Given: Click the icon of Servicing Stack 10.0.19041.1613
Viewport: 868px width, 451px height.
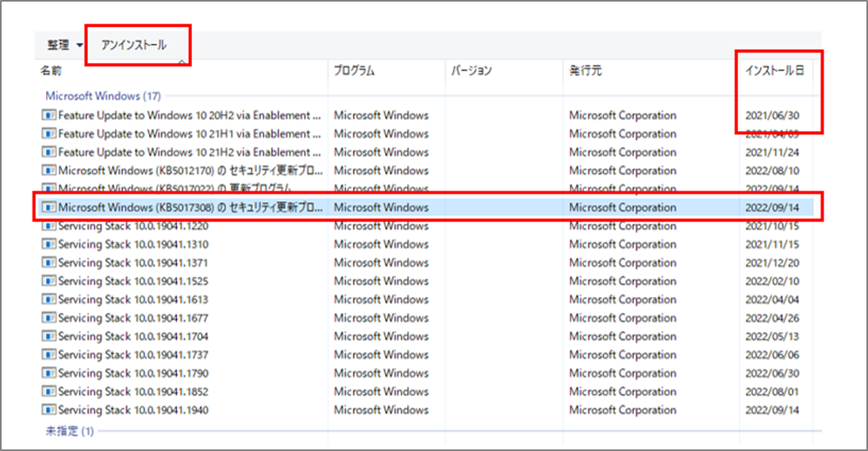Looking at the screenshot, I should pos(49,299).
